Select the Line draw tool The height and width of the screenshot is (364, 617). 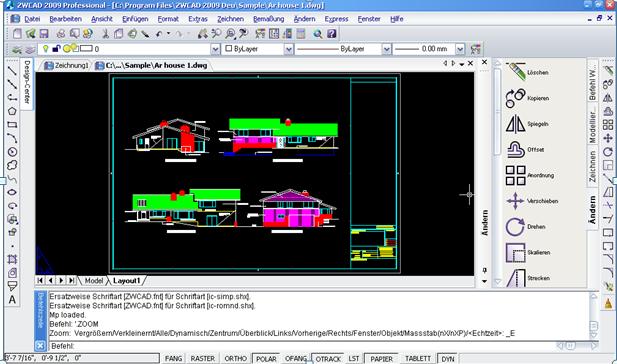(12, 71)
